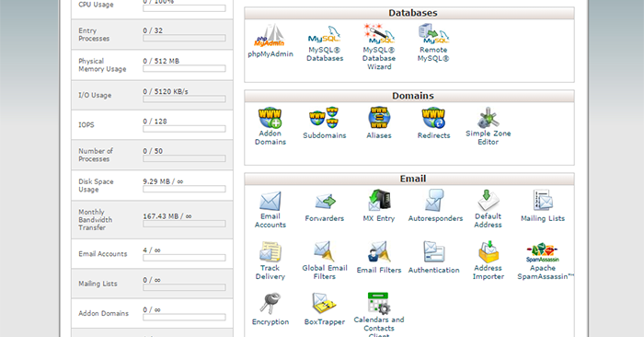Click the CPU Usage label
644x337 pixels.
(x=96, y=5)
